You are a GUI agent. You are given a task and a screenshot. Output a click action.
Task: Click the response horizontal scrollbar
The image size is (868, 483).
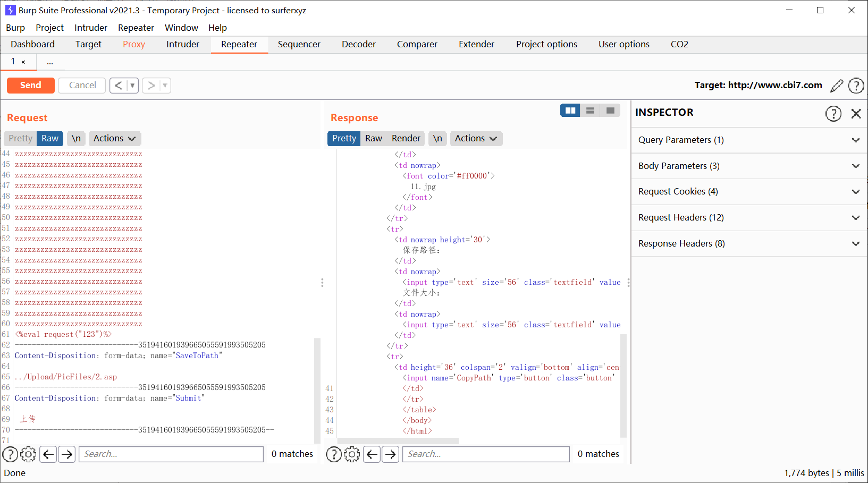pos(398,441)
